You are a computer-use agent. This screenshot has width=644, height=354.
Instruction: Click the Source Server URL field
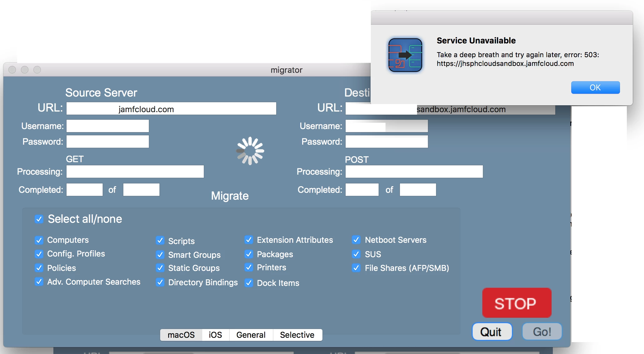171,108
